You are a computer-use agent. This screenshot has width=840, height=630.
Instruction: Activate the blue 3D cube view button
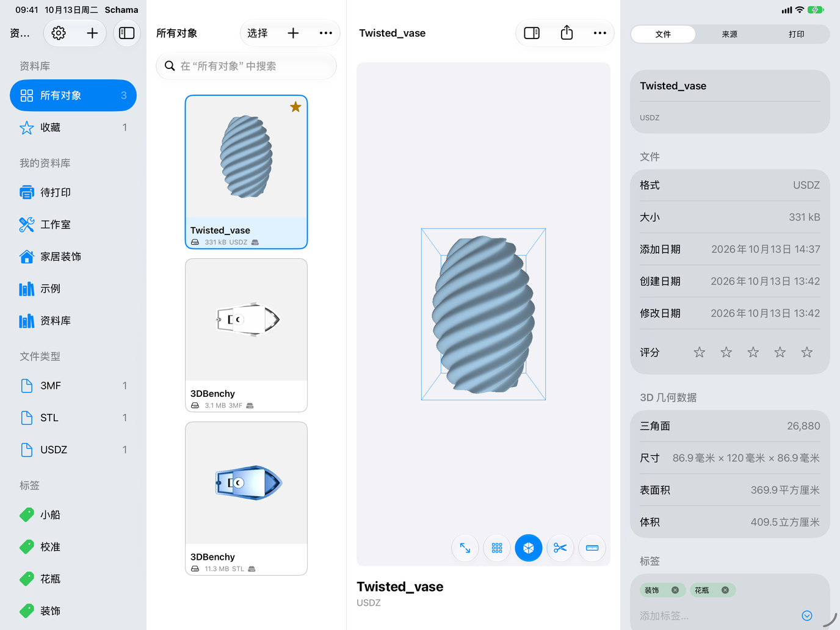(529, 548)
